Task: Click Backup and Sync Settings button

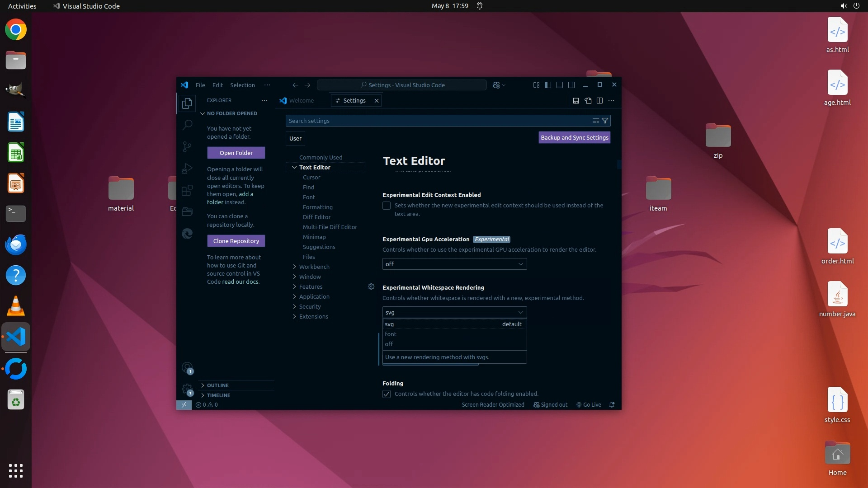Action: [x=574, y=137]
